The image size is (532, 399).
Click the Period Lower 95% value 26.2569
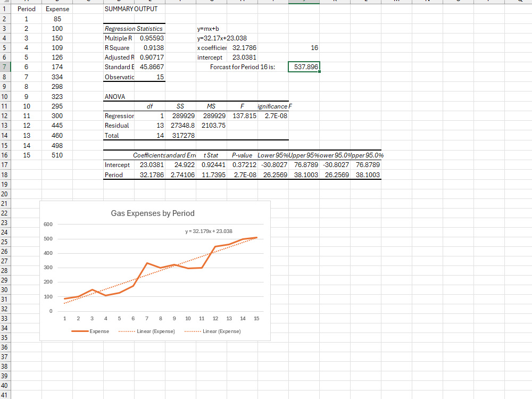[273, 174]
